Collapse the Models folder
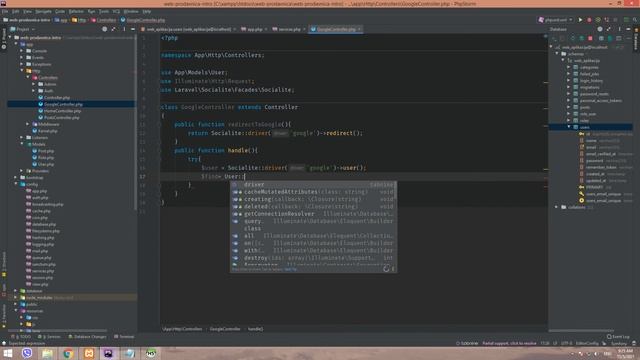640x360 pixels. [22, 144]
